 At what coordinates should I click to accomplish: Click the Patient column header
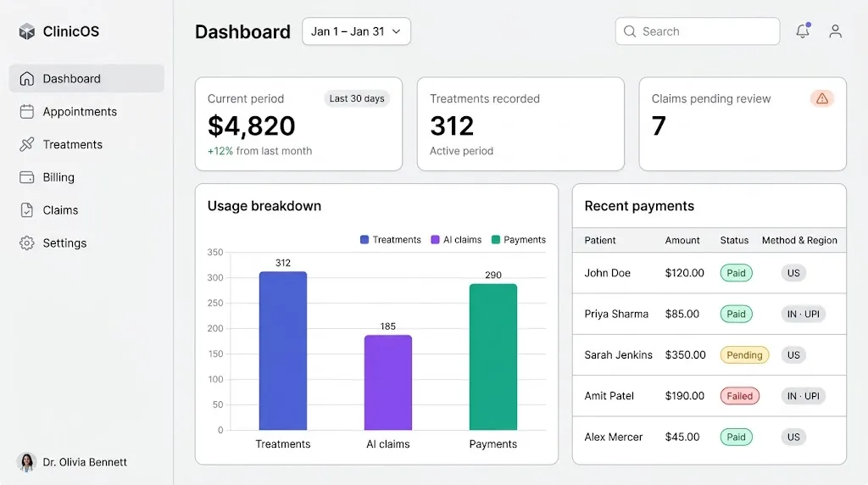point(600,240)
